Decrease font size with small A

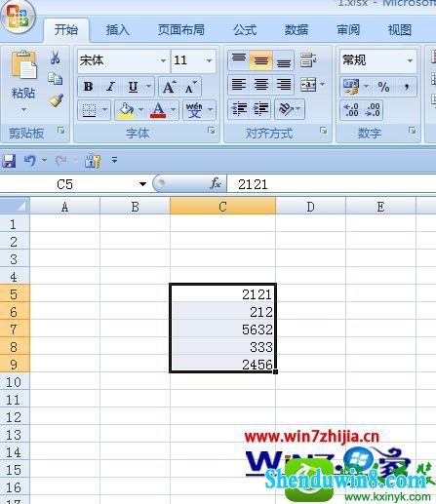[190, 87]
